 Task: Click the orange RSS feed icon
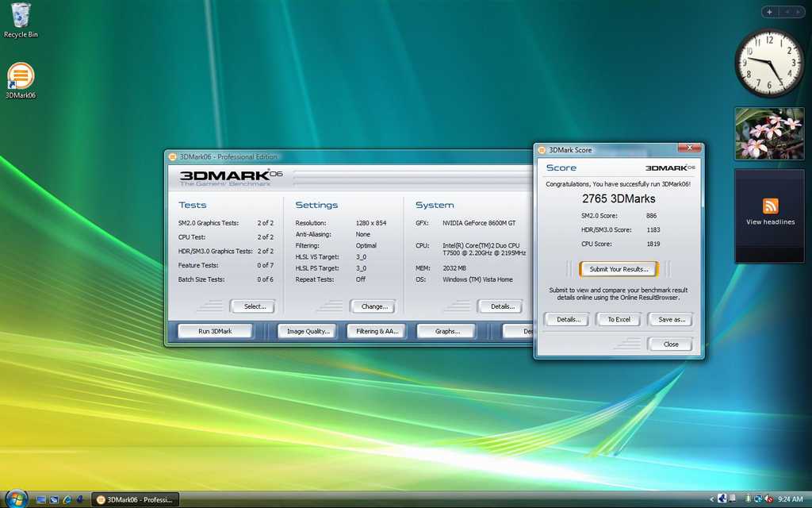771,206
